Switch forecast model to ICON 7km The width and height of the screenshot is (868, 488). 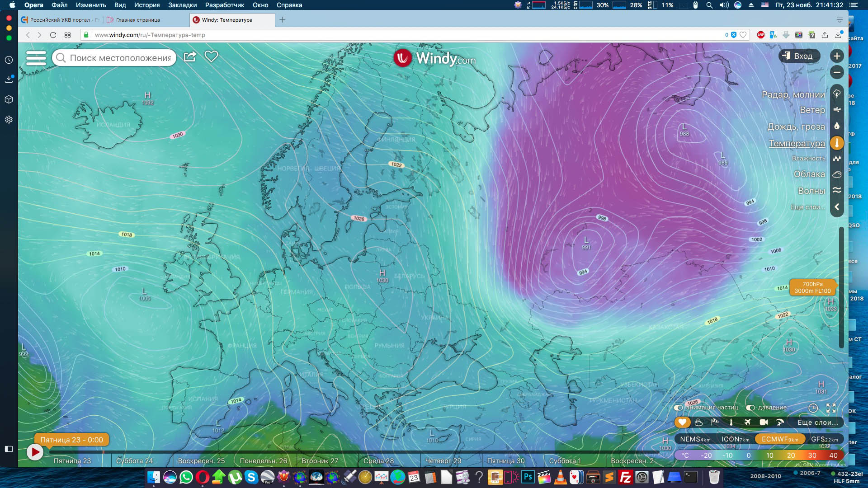pos(735,439)
